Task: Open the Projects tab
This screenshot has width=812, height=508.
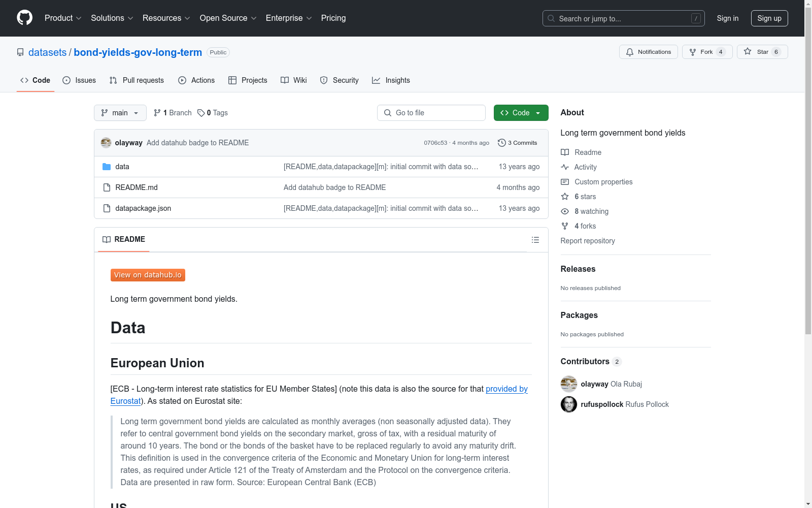Action: (x=248, y=80)
